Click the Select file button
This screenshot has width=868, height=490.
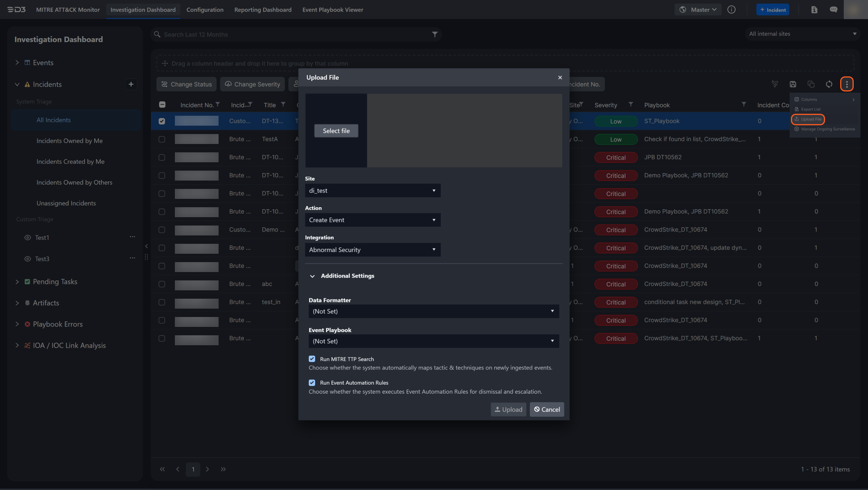pyautogui.click(x=336, y=131)
